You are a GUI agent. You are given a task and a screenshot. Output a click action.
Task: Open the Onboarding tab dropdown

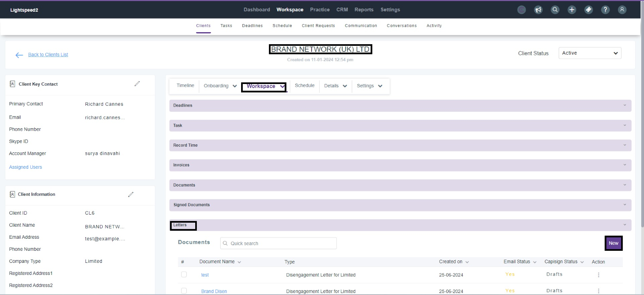point(220,86)
